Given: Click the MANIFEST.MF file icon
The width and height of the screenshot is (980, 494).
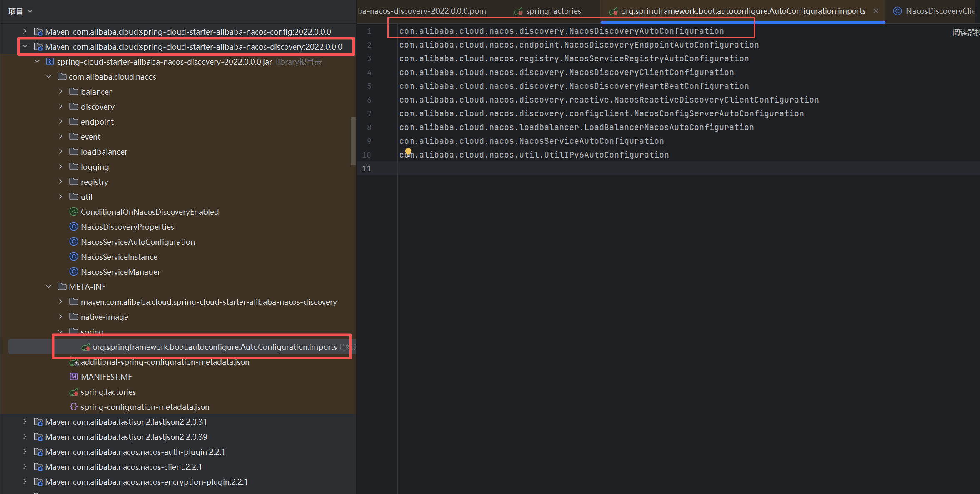Looking at the screenshot, I should (74, 376).
